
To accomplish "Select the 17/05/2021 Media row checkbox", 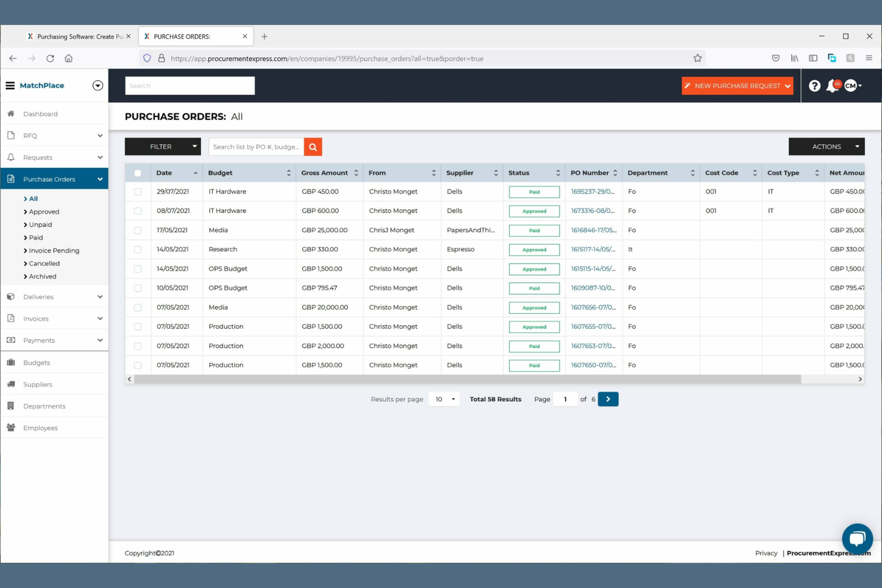I will pyautogui.click(x=138, y=230).
